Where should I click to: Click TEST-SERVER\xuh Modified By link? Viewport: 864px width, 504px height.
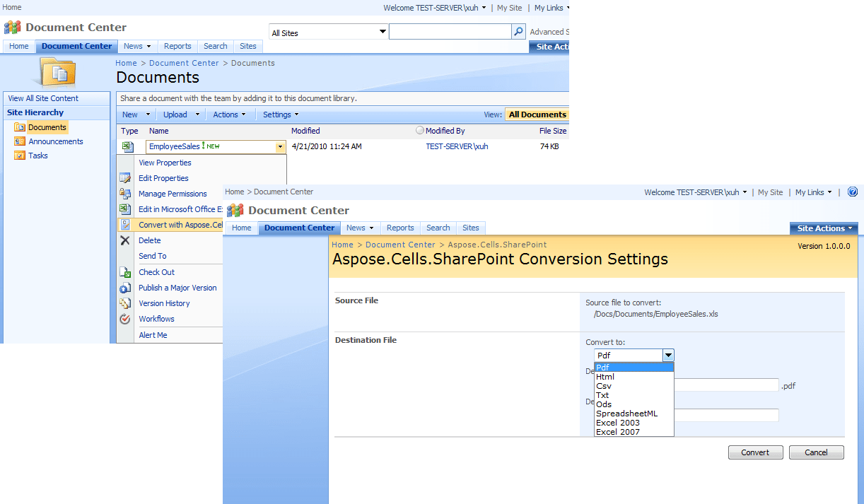click(457, 146)
